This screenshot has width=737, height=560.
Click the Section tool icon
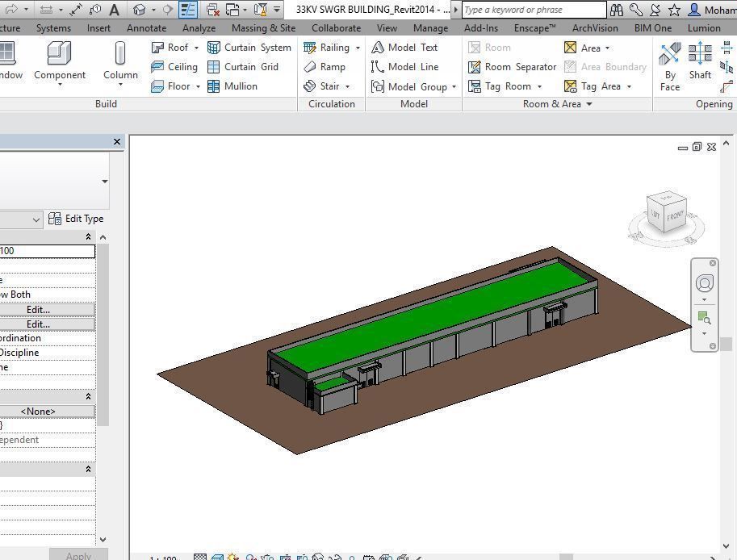tap(167, 9)
